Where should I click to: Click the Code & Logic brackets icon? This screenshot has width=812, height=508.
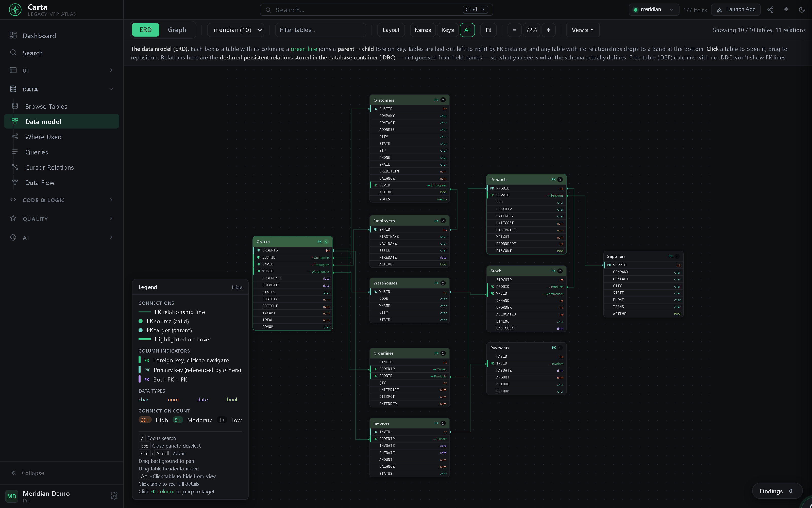(x=13, y=200)
